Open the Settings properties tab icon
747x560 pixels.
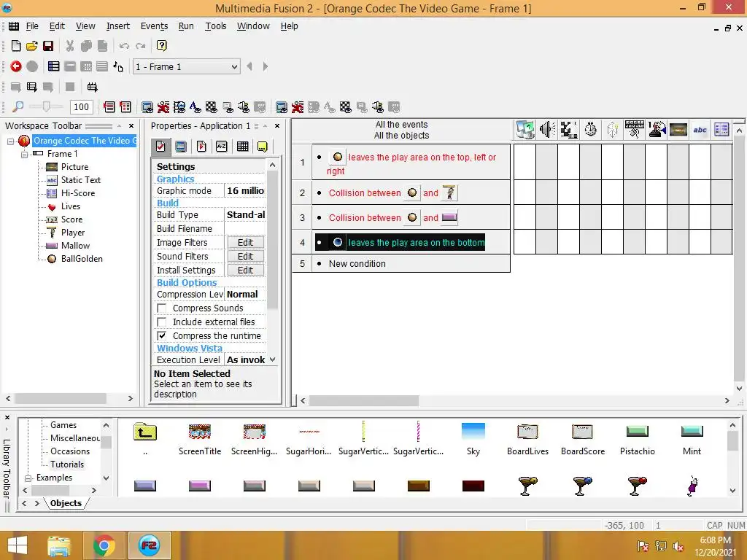pyautogui.click(x=161, y=147)
